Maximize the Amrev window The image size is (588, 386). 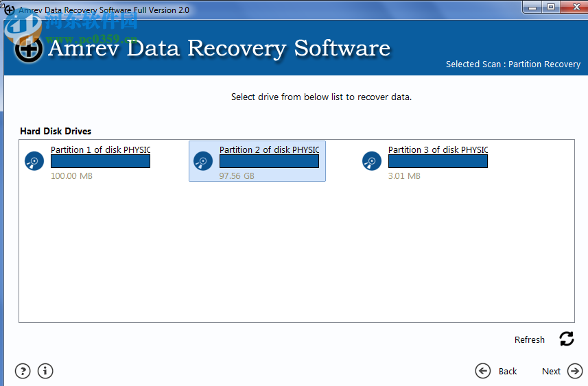551,7
